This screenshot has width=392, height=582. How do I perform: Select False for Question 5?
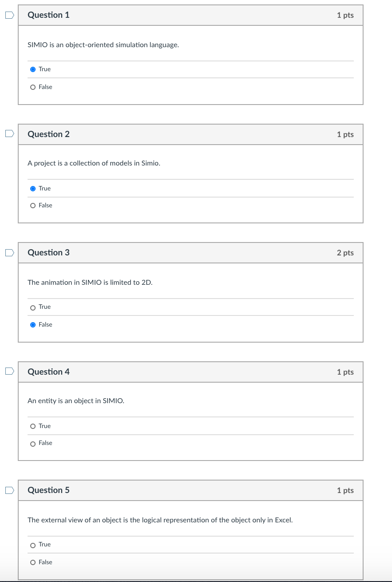pos(33,562)
